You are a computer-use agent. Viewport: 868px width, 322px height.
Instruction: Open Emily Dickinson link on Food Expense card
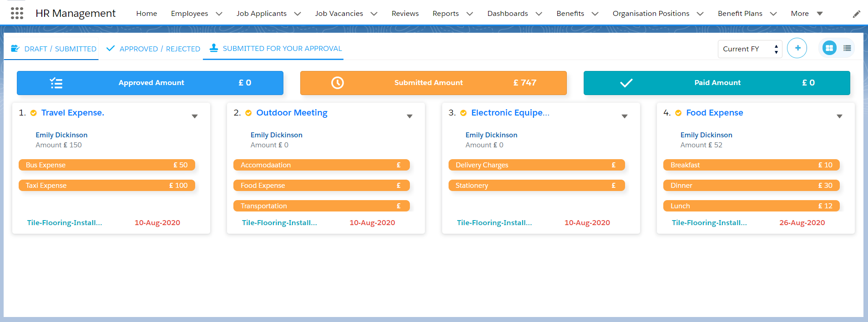[706, 135]
